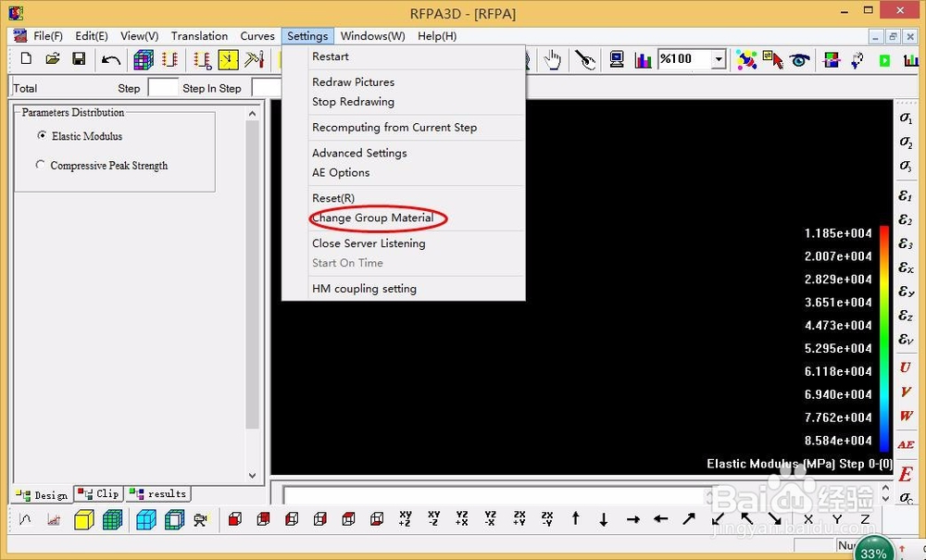Undo with the curved arrow icon
Image resolution: width=926 pixels, height=560 pixels.
110,59
